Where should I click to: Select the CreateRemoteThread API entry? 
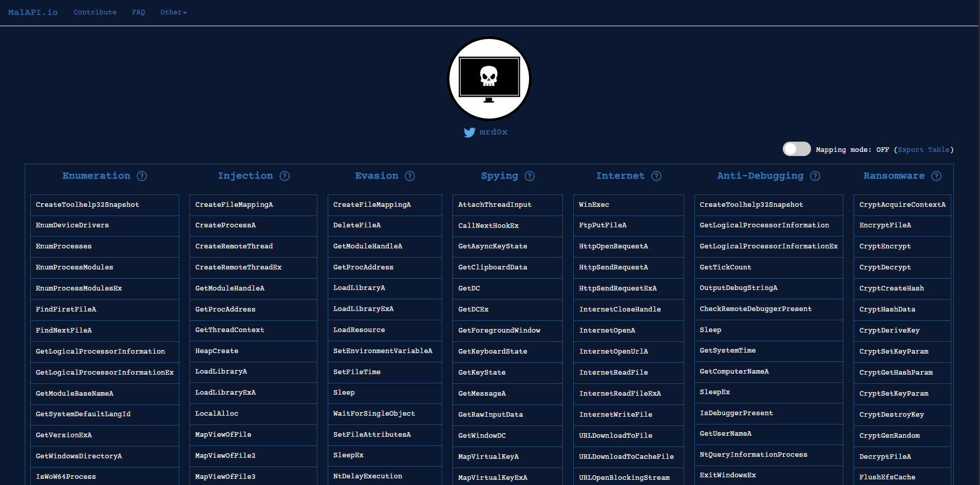point(234,246)
